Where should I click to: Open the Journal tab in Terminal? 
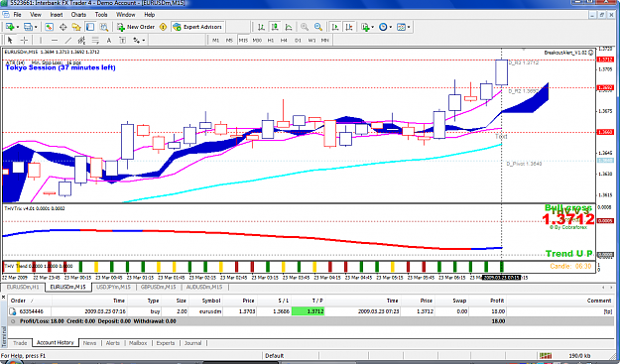pos(193,343)
